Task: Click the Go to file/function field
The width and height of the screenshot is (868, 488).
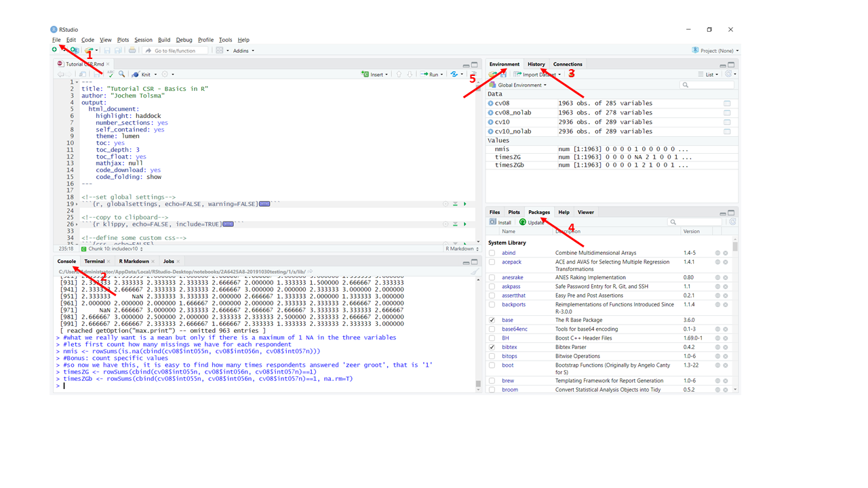Action: tap(174, 51)
